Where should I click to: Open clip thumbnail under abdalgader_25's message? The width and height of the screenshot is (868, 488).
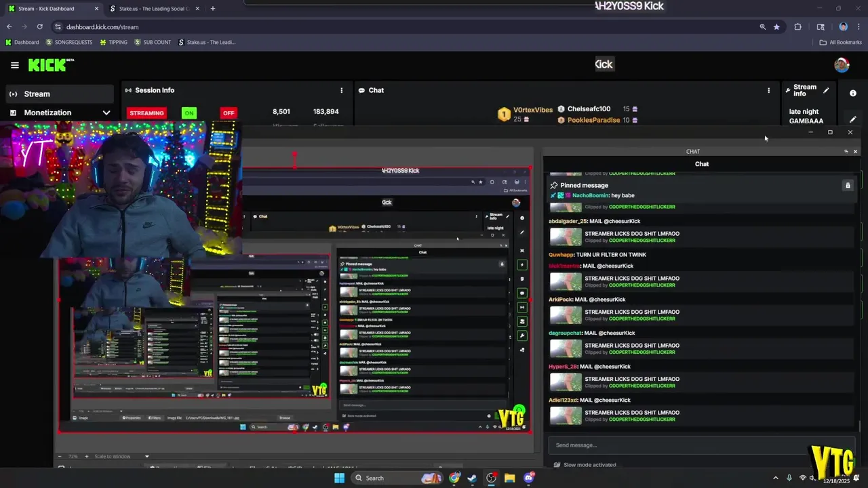(x=566, y=237)
